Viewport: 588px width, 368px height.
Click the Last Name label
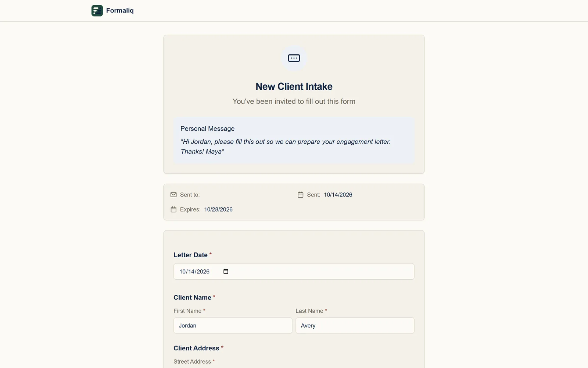point(309,311)
